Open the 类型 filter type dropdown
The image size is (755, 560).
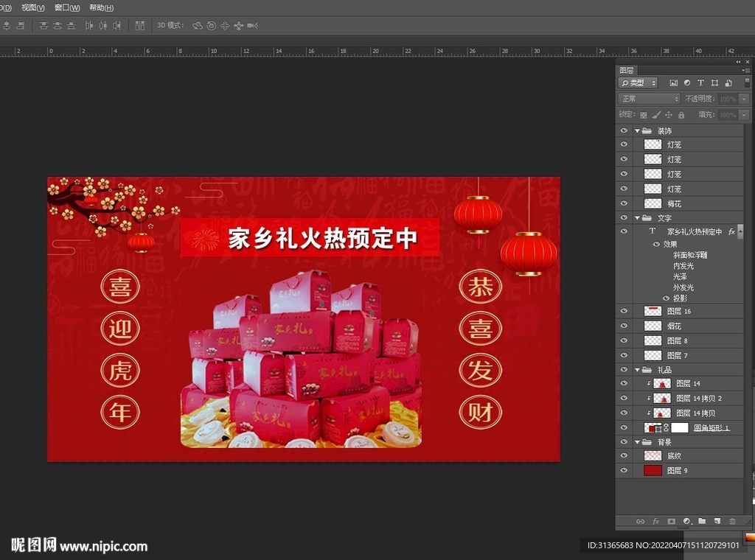pyautogui.click(x=638, y=83)
